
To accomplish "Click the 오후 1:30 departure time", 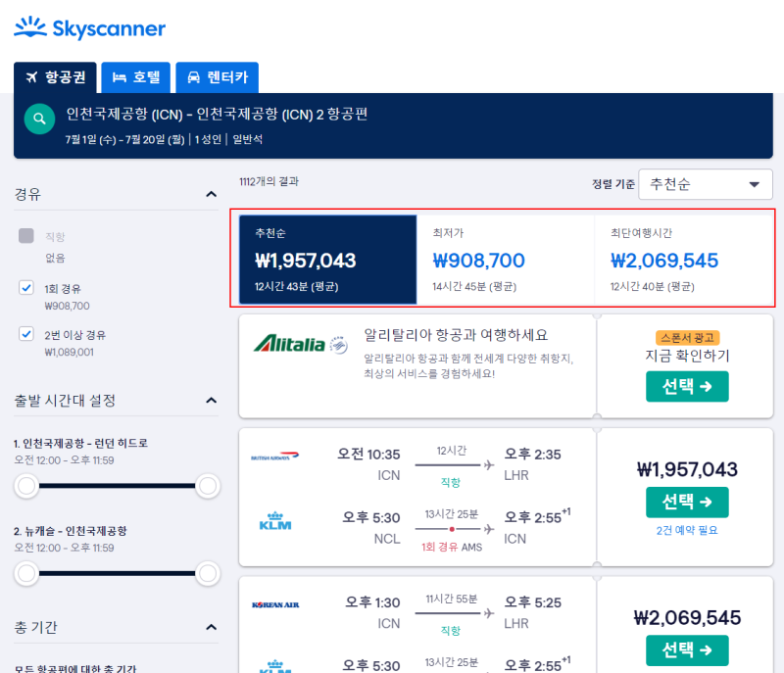I will [372, 602].
